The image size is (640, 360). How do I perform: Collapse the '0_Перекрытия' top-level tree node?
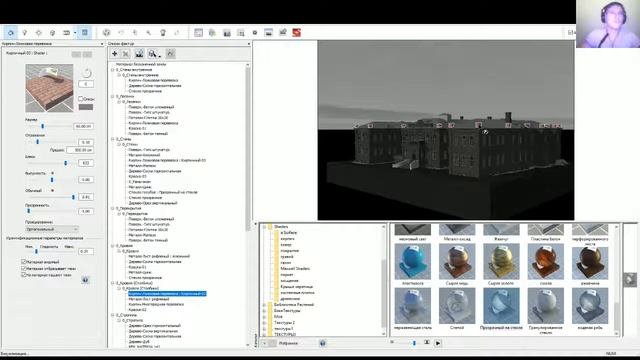click(x=113, y=208)
